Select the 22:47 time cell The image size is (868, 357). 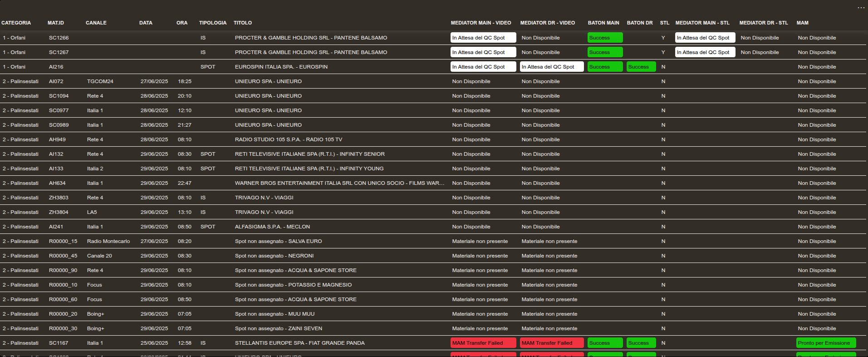coord(185,183)
